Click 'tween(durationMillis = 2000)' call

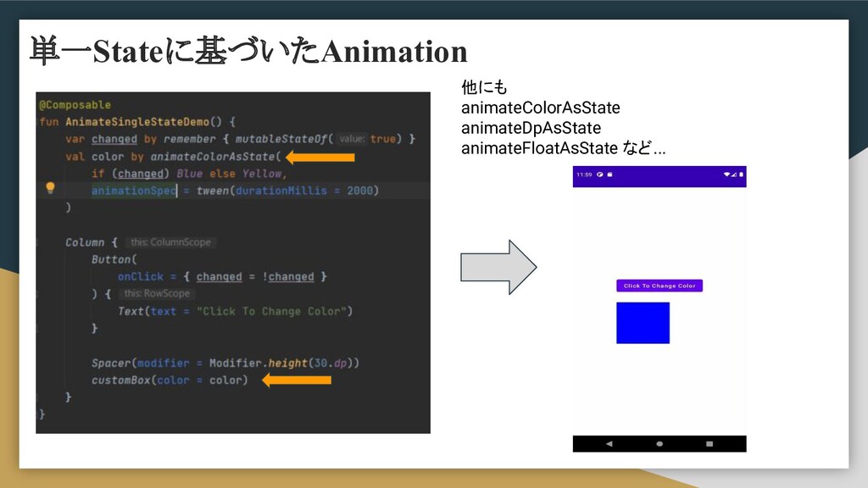click(x=287, y=191)
